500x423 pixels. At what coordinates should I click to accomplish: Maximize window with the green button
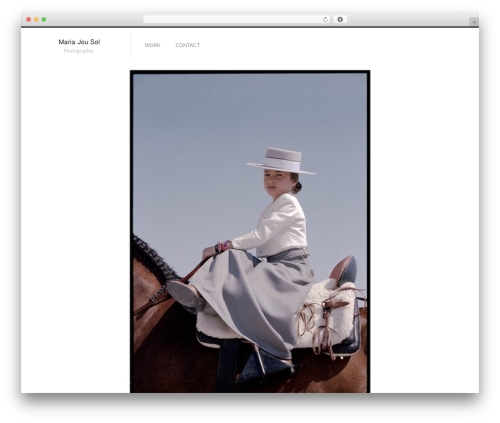coord(44,19)
